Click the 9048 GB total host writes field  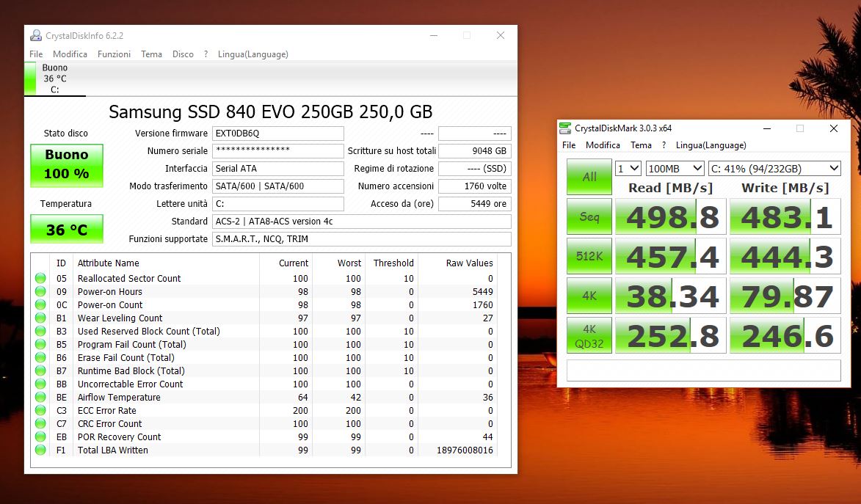pos(475,151)
